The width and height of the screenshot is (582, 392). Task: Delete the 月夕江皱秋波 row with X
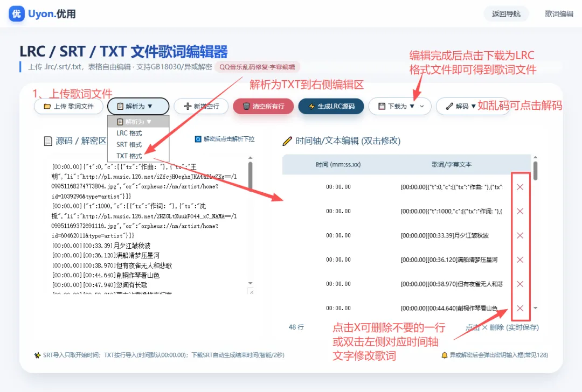[520, 235]
